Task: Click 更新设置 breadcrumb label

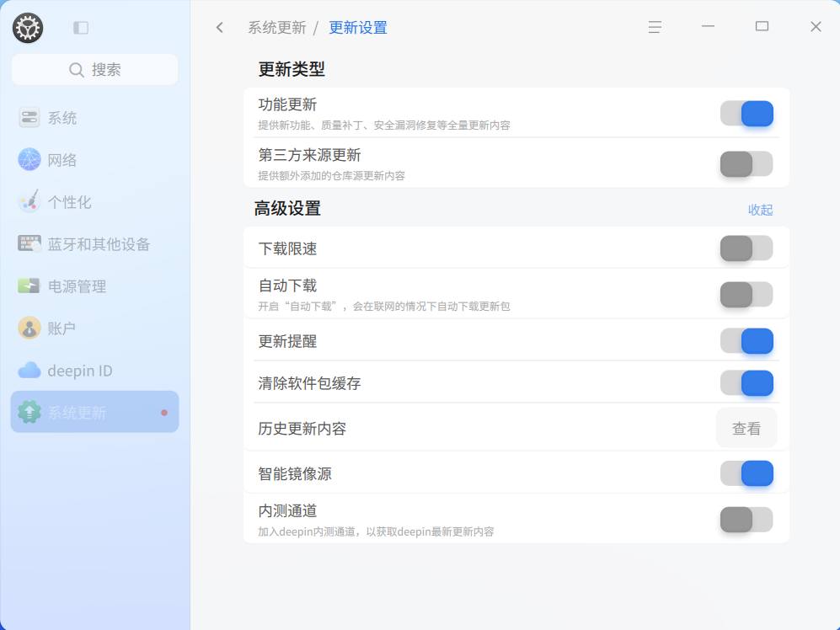Action: 358,28
